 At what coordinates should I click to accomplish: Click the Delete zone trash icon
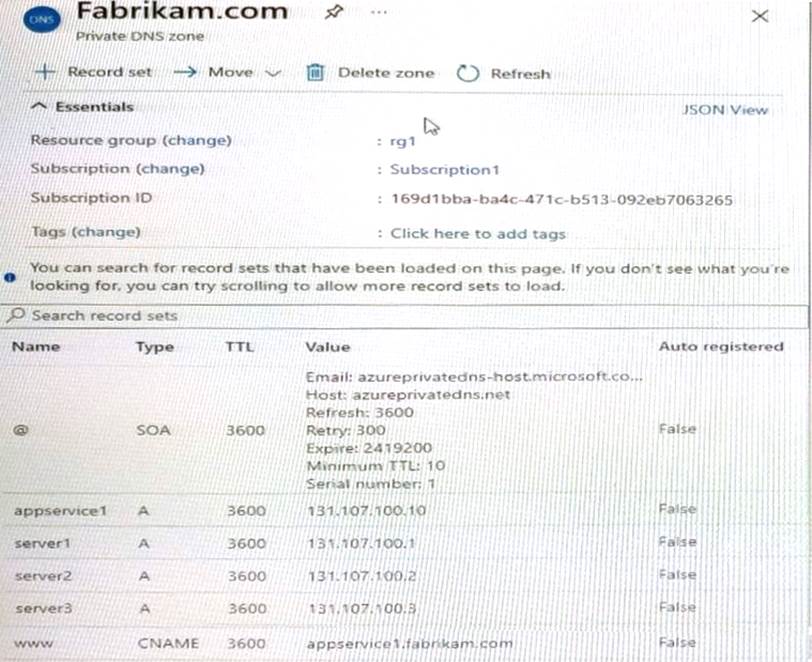(x=315, y=73)
